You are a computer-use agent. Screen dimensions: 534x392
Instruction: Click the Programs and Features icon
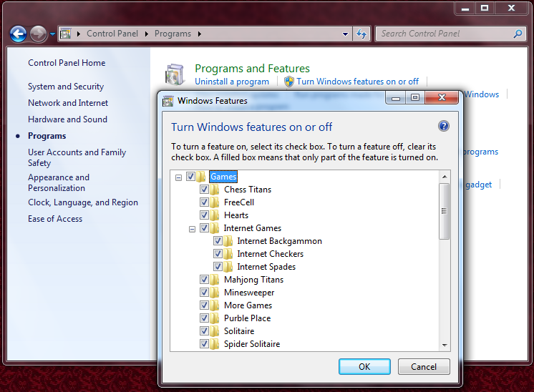175,74
